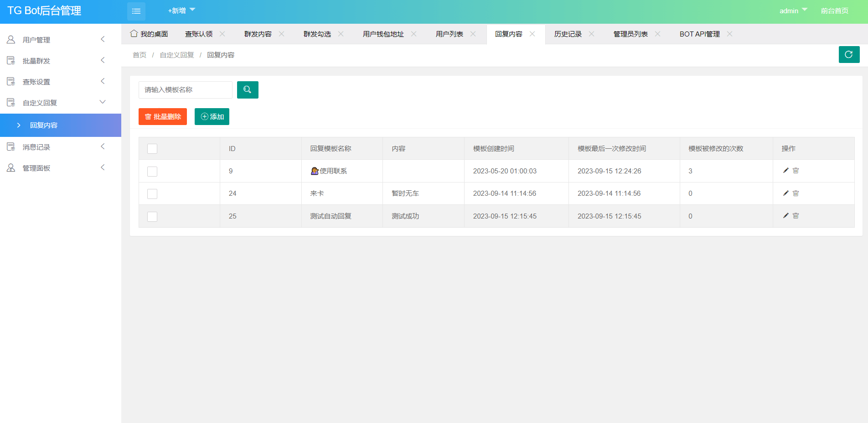Click the green 添加 button
The image size is (868, 423).
[x=212, y=117]
